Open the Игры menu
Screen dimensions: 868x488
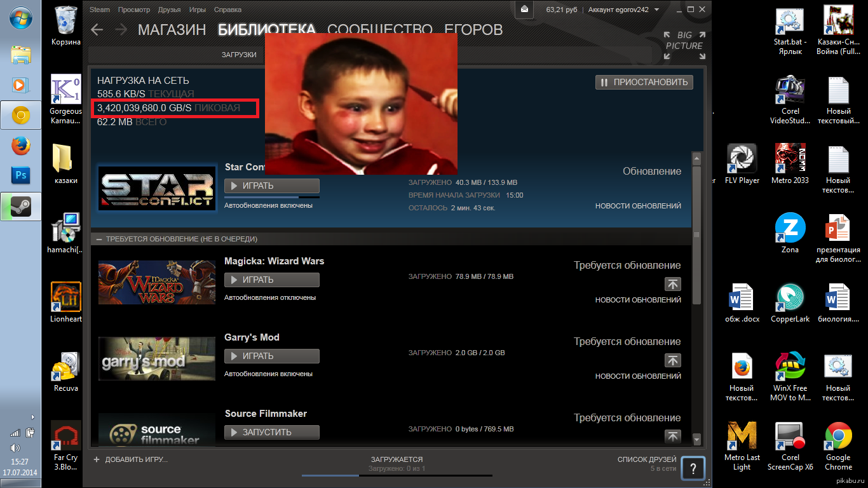198,10
